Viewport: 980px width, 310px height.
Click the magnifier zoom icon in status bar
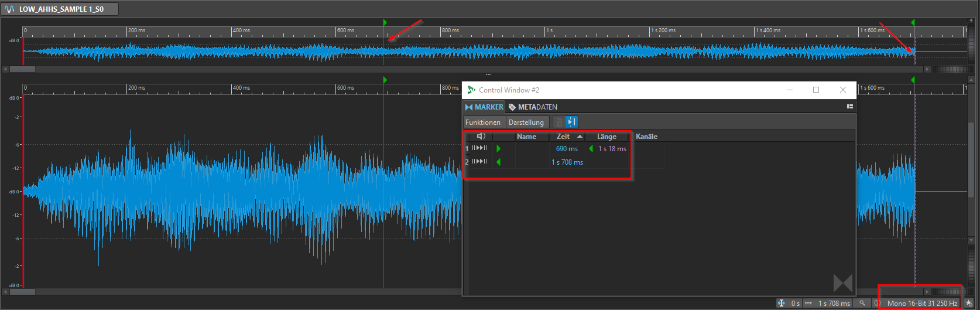pyautogui.click(x=862, y=303)
